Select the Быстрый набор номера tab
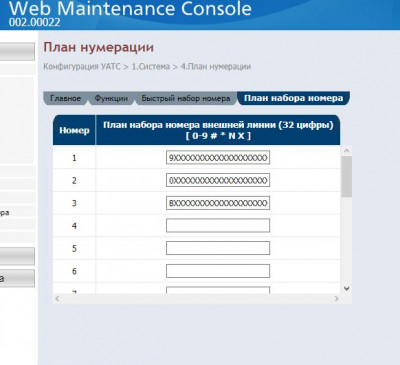 [x=186, y=98]
